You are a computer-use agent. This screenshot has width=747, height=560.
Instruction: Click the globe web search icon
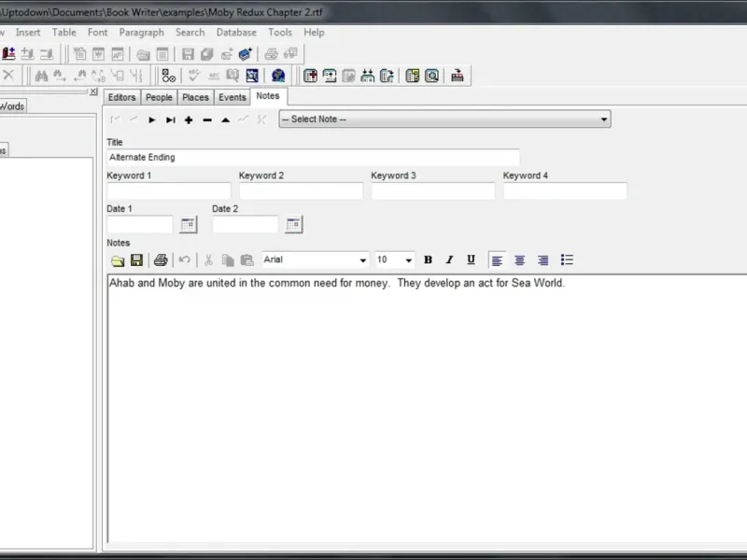point(278,76)
